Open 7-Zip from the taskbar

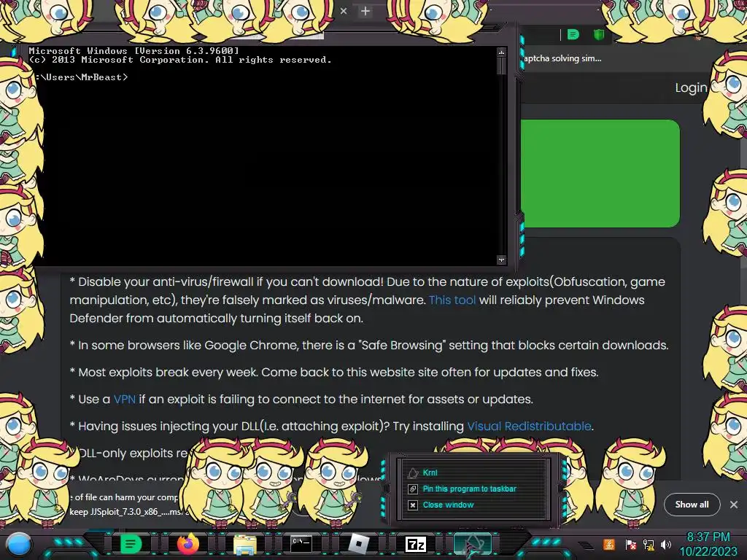(x=415, y=544)
